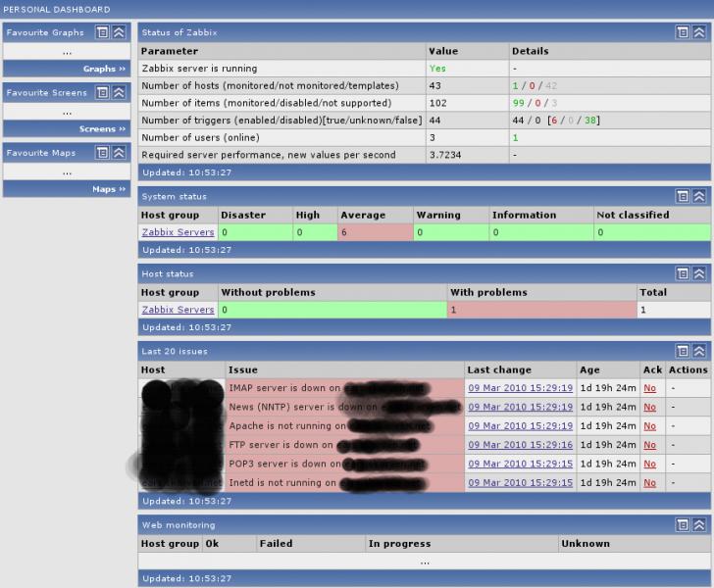714x588 pixels.
Task: Select value 3.7234 for required server performance
Action: coord(445,155)
